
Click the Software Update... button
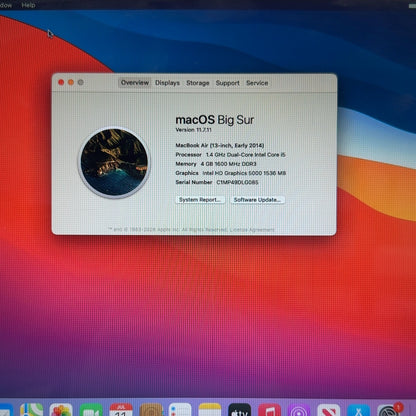pyautogui.click(x=257, y=200)
